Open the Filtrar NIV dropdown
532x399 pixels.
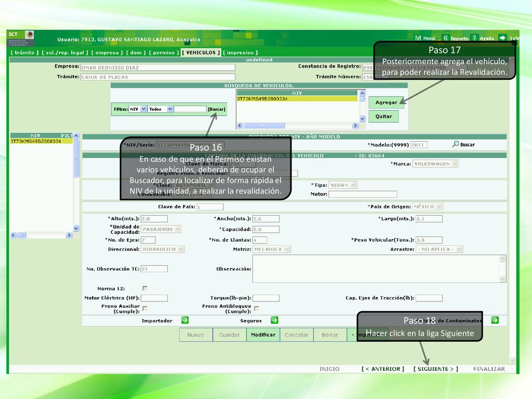138,109
